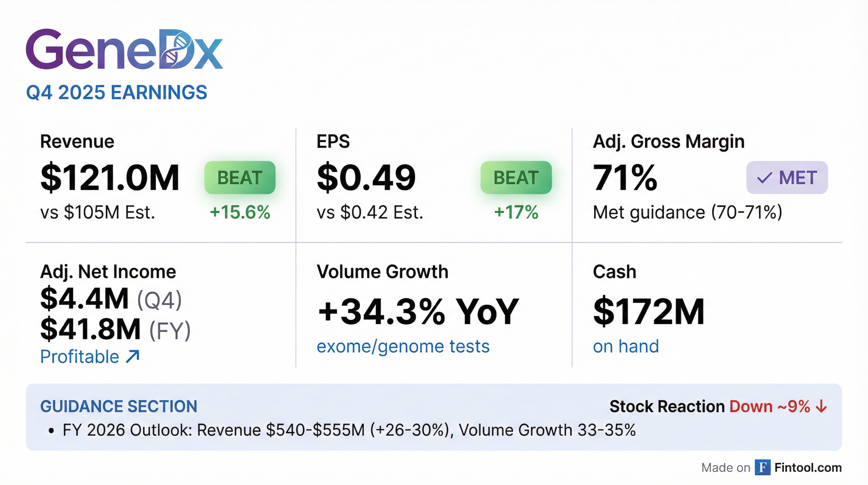Viewport: 868px width, 485px height.
Task: Click the $121.0M revenue figure
Action: [110, 178]
